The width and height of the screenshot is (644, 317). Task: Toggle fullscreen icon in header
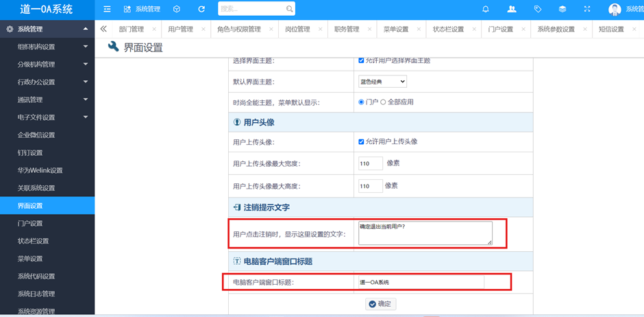[587, 9]
